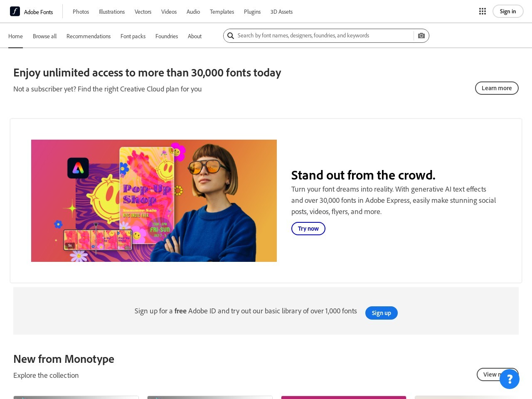
Task: Open the blue help question mark
Action: coord(510,379)
